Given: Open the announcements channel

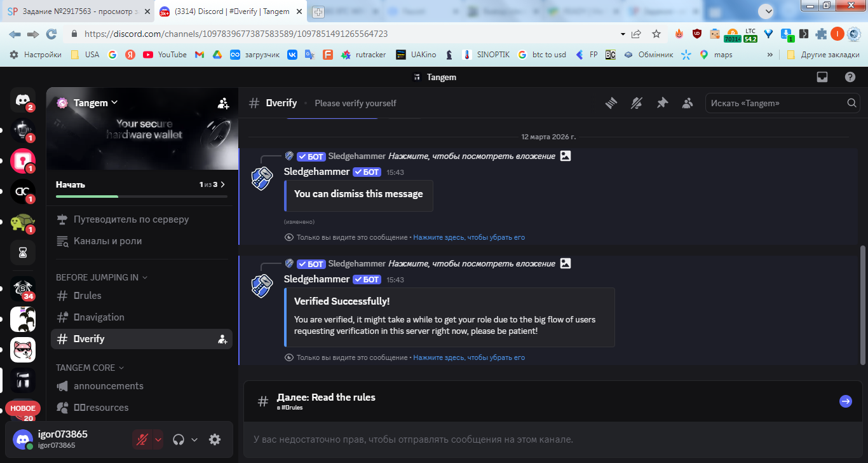Looking at the screenshot, I should click(x=142, y=386).
